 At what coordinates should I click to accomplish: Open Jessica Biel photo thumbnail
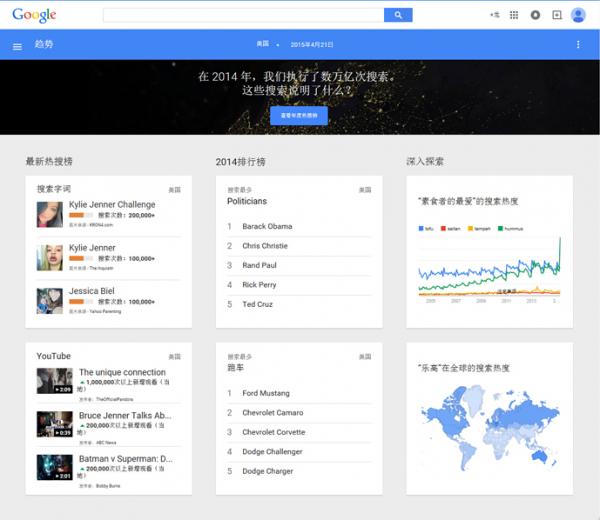[x=50, y=301]
